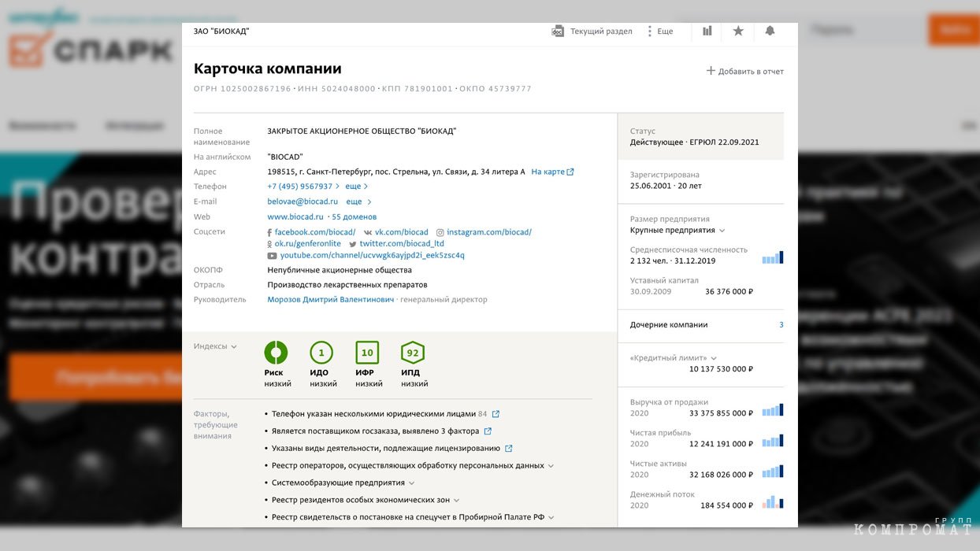Select Текущий раздел menu item
This screenshot has height=551, width=980.
(x=601, y=31)
